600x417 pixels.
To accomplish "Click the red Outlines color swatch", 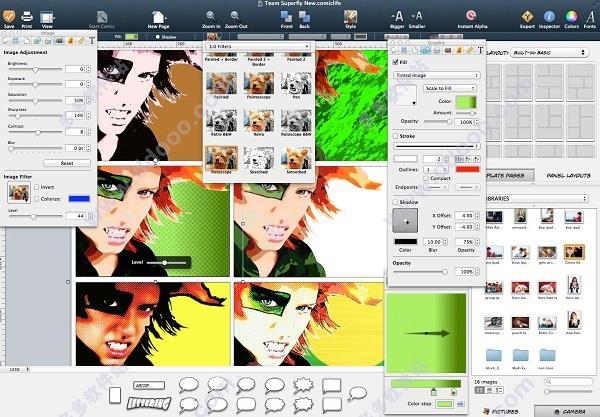I will click(x=467, y=169).
